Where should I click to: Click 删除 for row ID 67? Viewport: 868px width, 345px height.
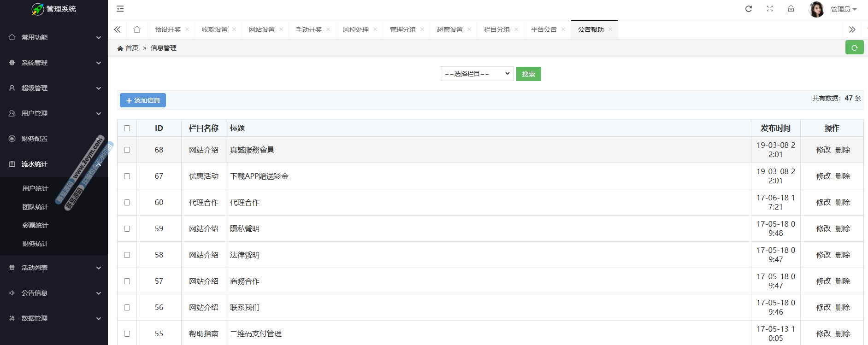pos(843,176)
